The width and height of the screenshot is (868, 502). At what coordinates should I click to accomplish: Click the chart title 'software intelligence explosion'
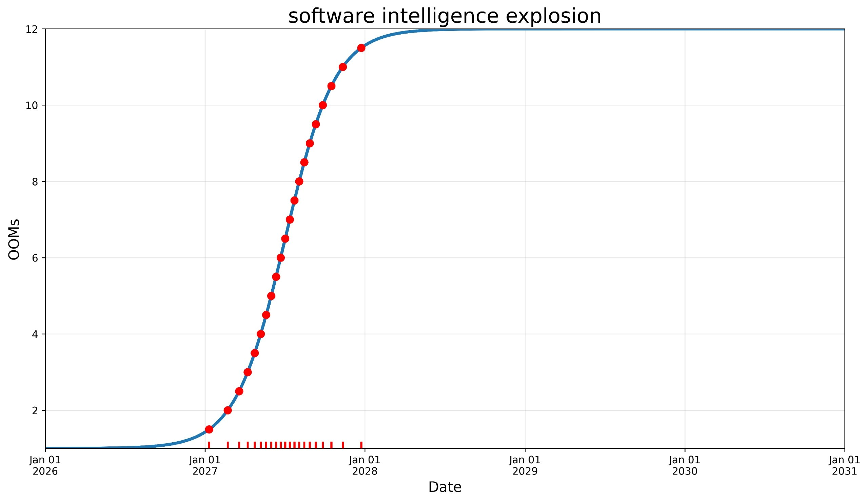[x=445, y=16]
